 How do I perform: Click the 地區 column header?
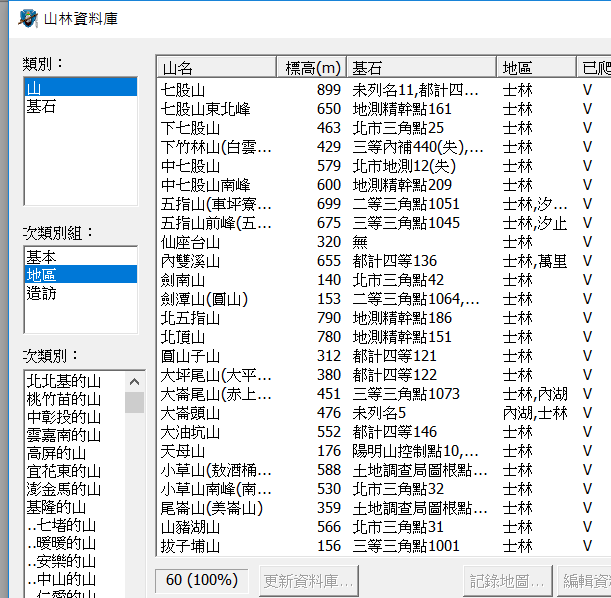[536, 67]
